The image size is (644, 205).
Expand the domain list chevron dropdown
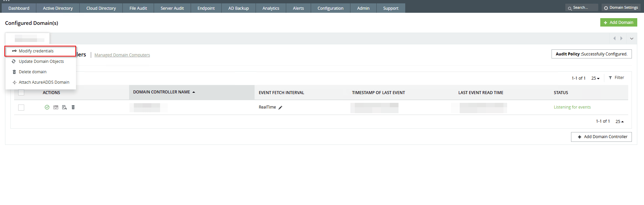pyautogui.click(x=632, y=39)
